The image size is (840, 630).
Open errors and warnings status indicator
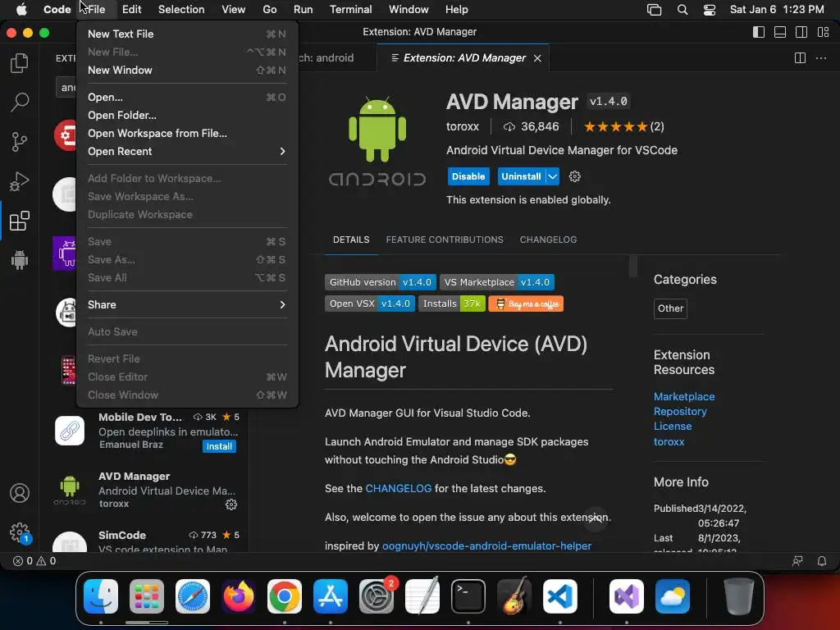click(34, 561)
